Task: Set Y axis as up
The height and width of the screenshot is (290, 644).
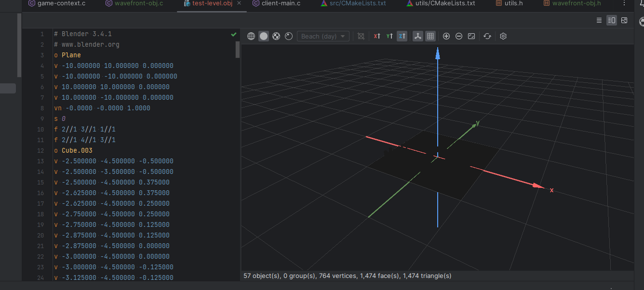Action: coord(389,36)
